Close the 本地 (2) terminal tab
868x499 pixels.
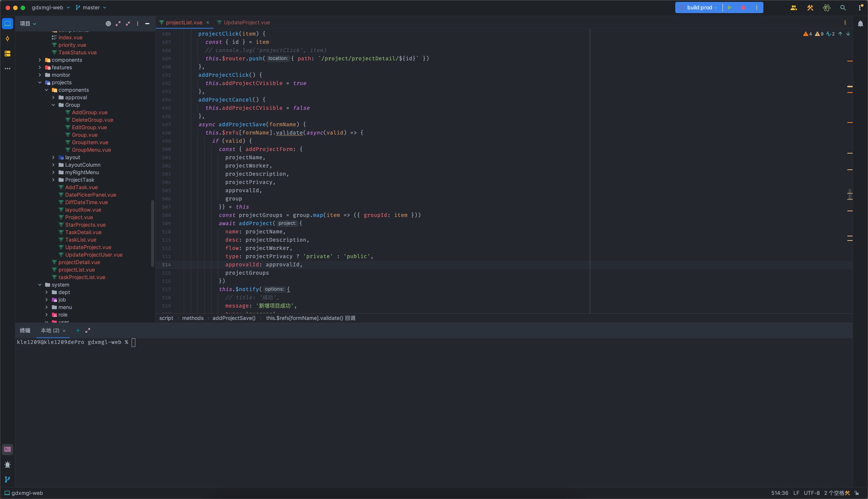point(64,331)
